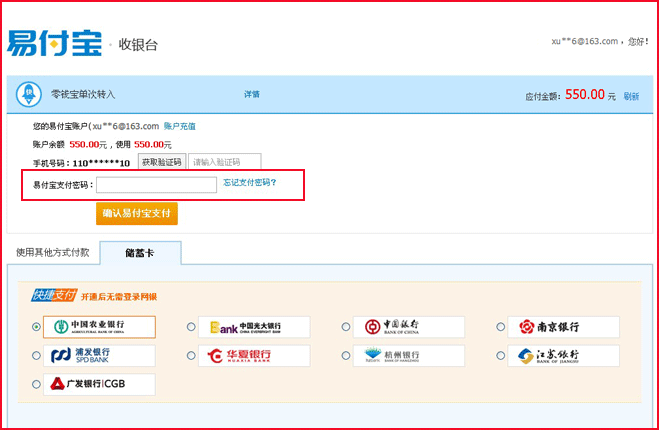Focus the 请输入验证码 verification code field
Viewport: 659px width, 430px height.
click(x=225, y=162)
